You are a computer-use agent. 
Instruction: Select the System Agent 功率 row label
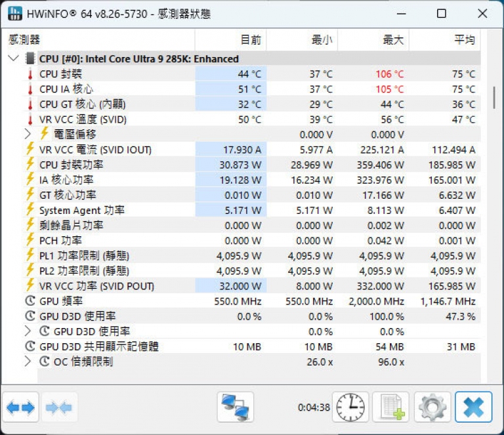[x=81, y=211]
